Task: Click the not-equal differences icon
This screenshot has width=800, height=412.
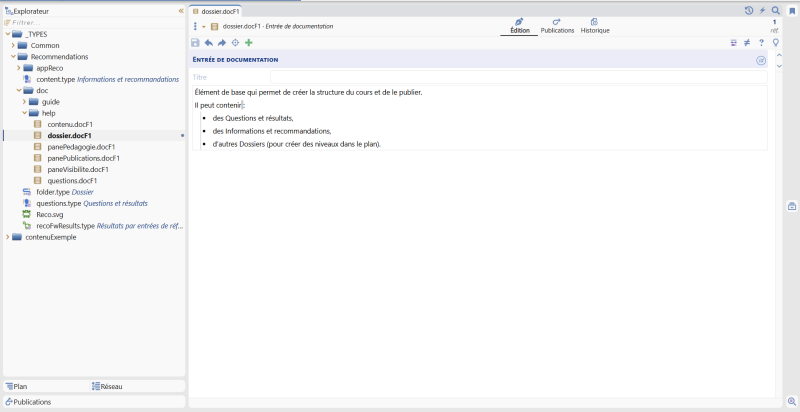Action: click(747, 43)
